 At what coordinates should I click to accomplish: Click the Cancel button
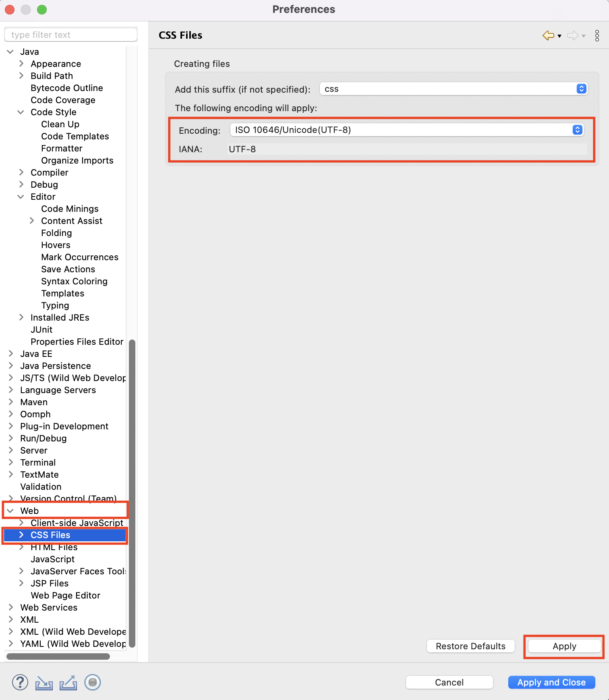pyautogui.click(x=449, y=682)
